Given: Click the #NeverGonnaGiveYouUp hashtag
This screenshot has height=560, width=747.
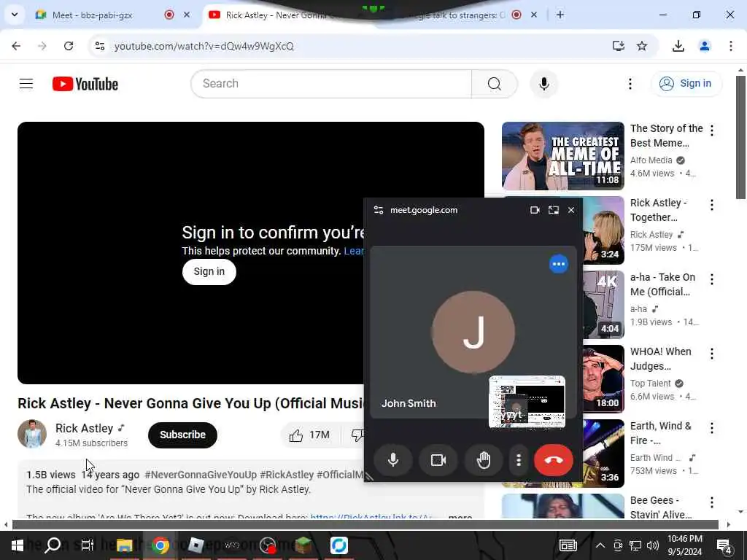Looking at the screenshot, I should (201, 475).
